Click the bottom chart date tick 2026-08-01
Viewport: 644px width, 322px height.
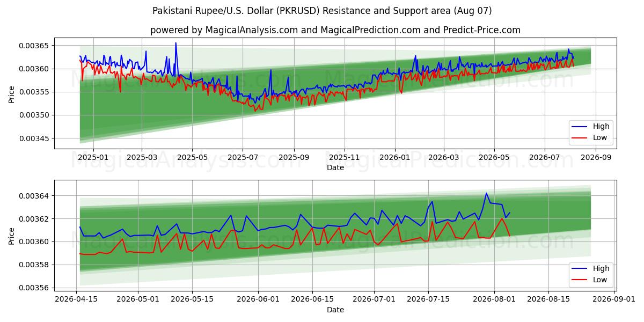coord(494,299)
